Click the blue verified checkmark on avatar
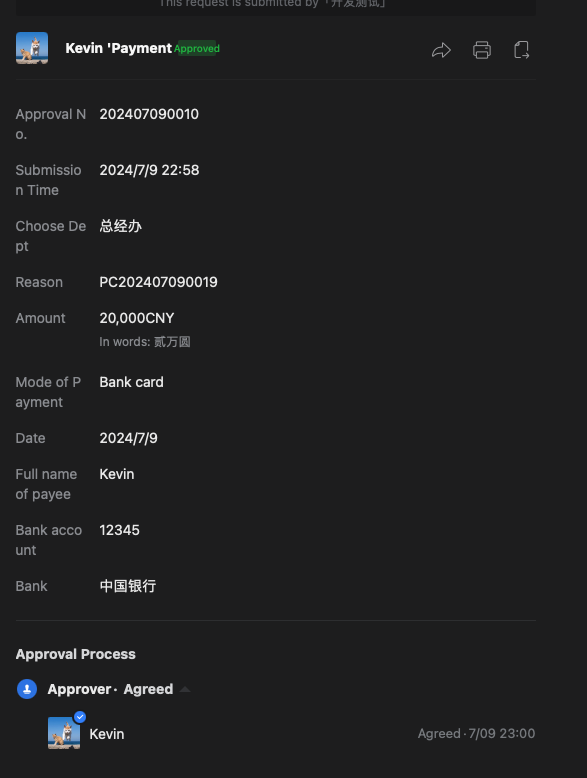 pyautogui.click(x=80, y=717)
